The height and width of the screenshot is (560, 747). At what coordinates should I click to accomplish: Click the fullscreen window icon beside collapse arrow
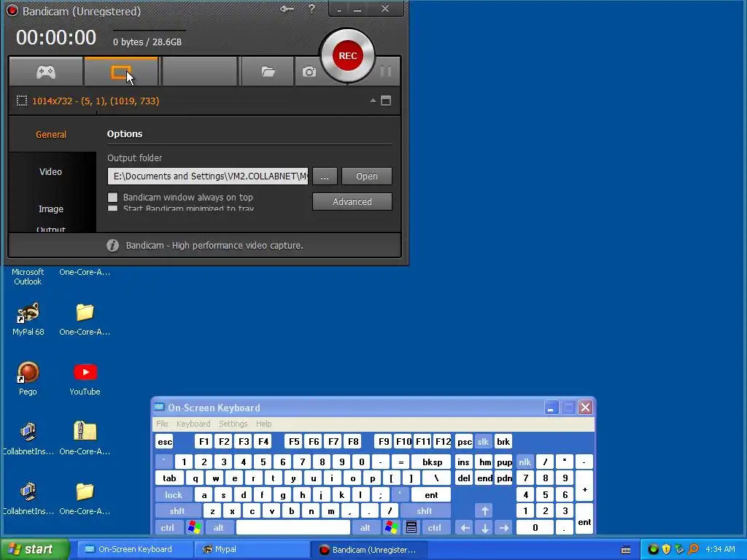click(386, 101)
